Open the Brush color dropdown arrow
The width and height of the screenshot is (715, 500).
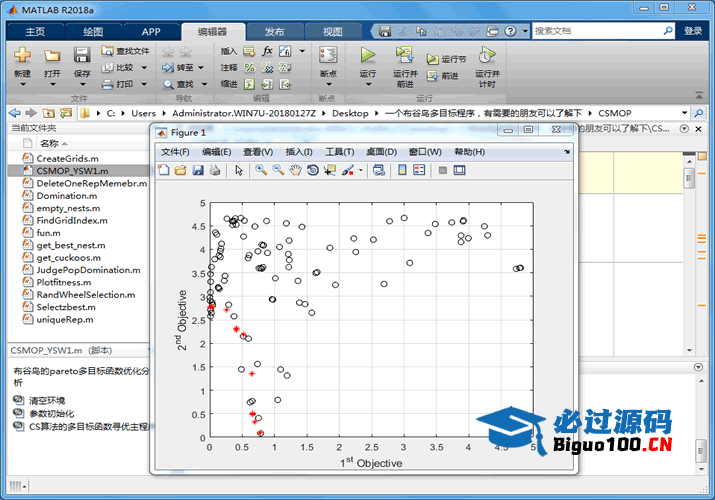358,171
